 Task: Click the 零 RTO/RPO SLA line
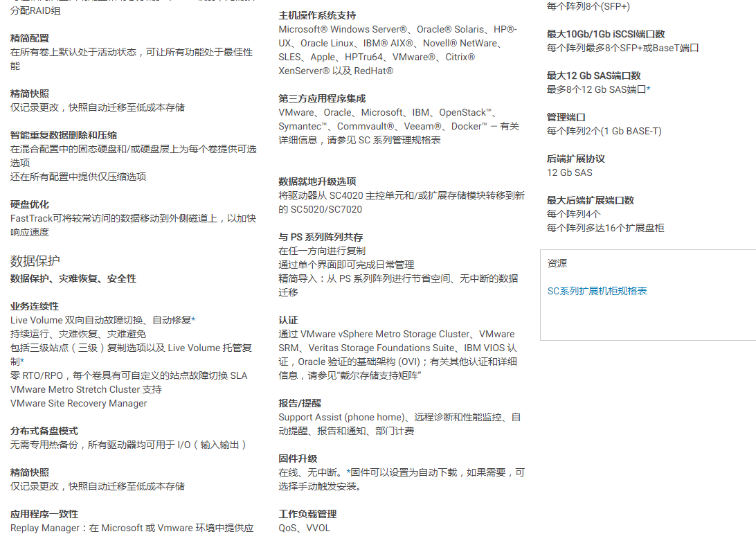pos(129,375)
